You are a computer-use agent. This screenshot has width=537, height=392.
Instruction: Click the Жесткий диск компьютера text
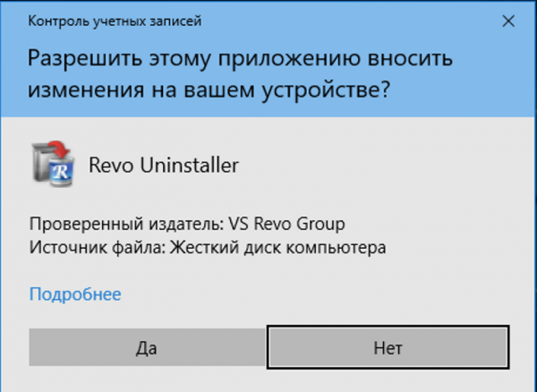point(277,247)
